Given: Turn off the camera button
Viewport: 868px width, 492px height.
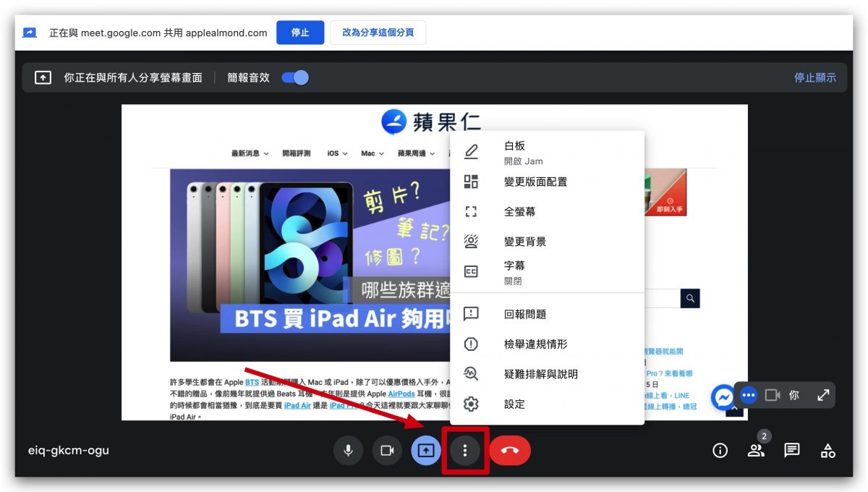Looking at the screenshot, I should 387,451.
